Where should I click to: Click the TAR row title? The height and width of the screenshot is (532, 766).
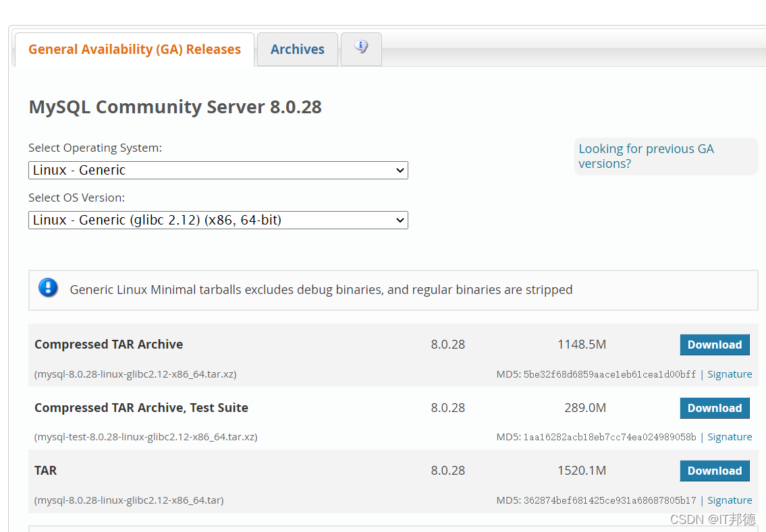pos(45,471)
